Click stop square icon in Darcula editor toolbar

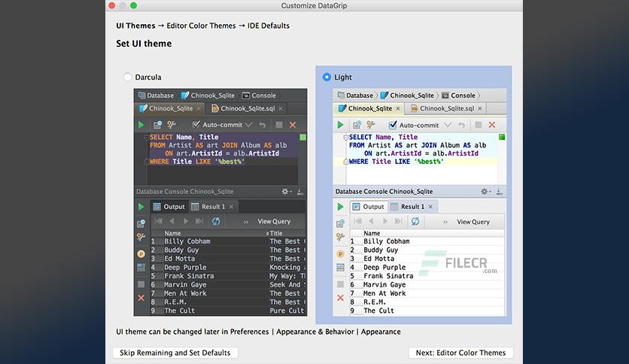tap(279, 125)
